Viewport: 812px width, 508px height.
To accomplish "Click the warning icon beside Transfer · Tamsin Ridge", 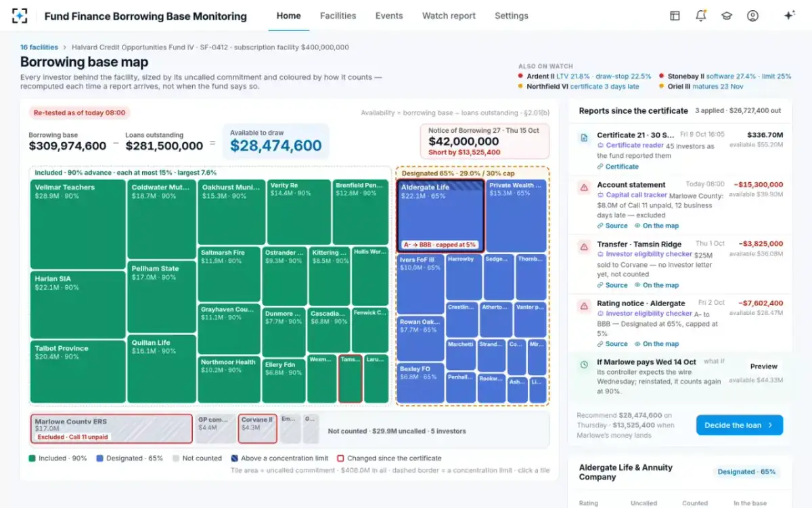I will click(584, 247).
